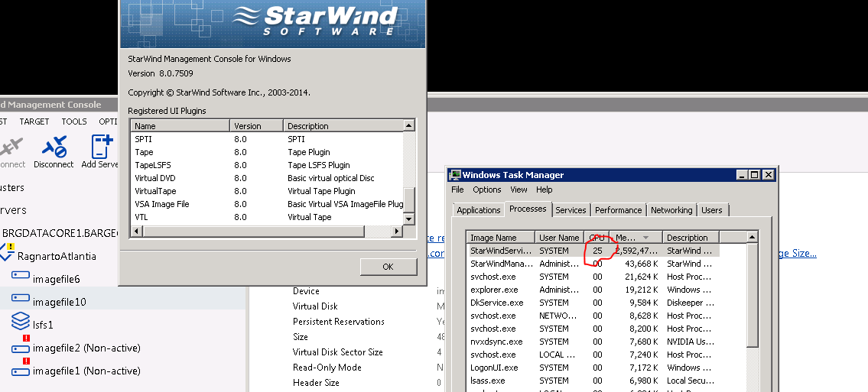The width and height of the screenshot is (868, 392).
Task: Select the StarWindManagement process row
Action: pyautogui.click(x=593, y=264)
